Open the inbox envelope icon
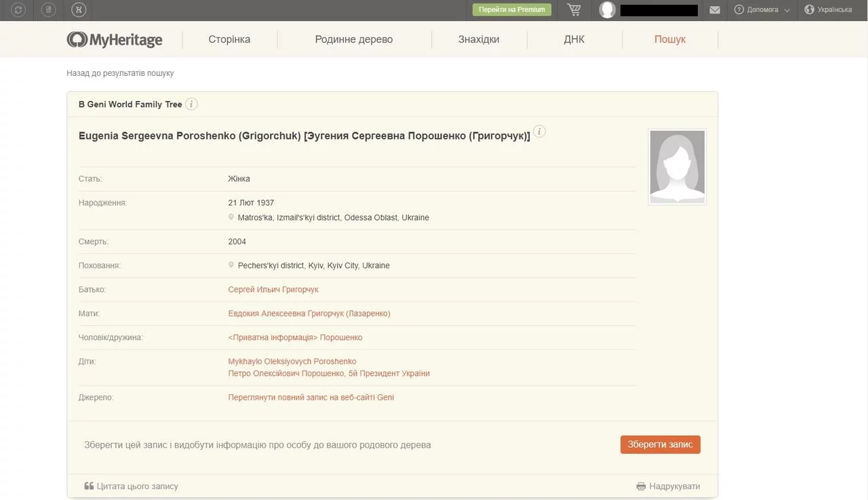The height and width of the screenshot is (500, 868). click(x=715, y=9)
